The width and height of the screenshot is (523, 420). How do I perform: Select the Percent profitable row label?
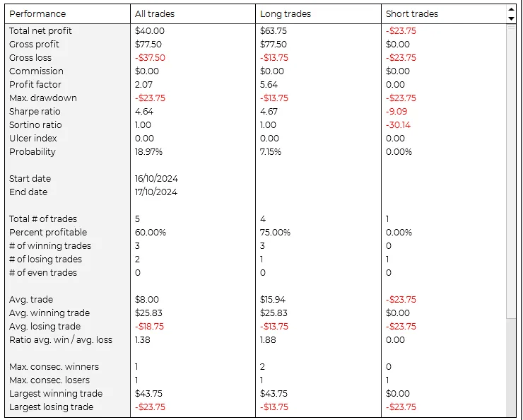click(x=48, y=232)
